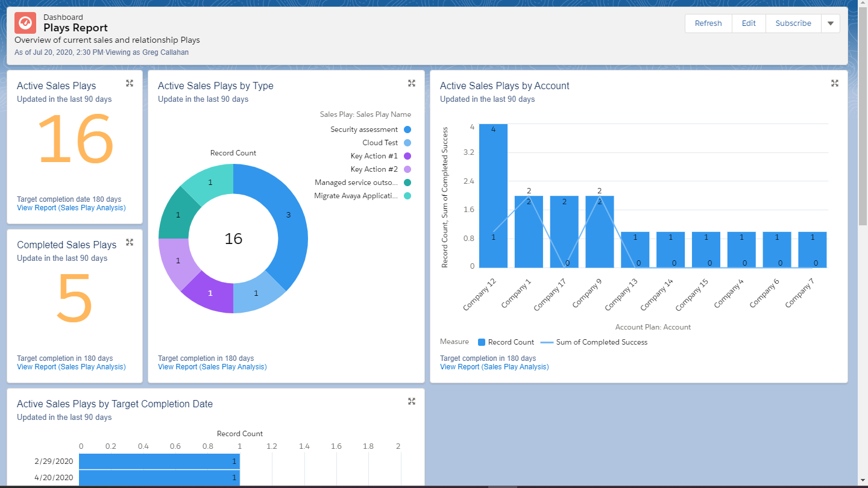Viewport: 868px width, 488px height.
Task: Subscribe to this dashboard
Action: click(x=793, y=23)
